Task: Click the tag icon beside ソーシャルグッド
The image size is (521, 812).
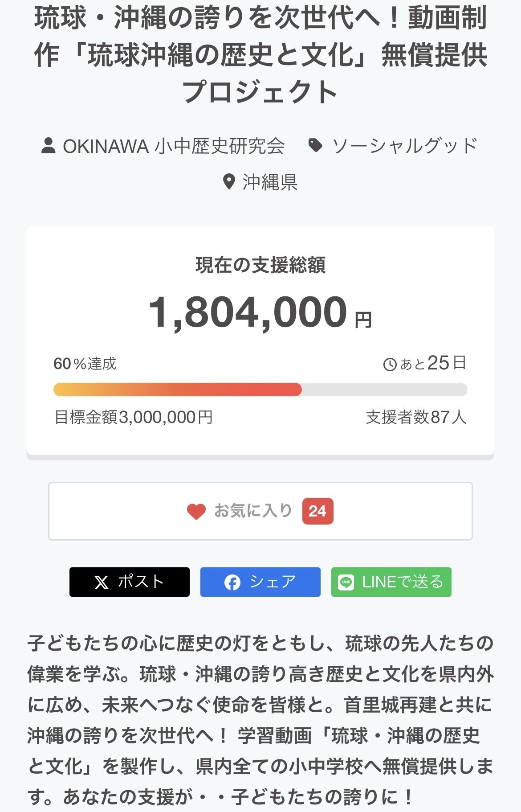Action: point(315,145)
